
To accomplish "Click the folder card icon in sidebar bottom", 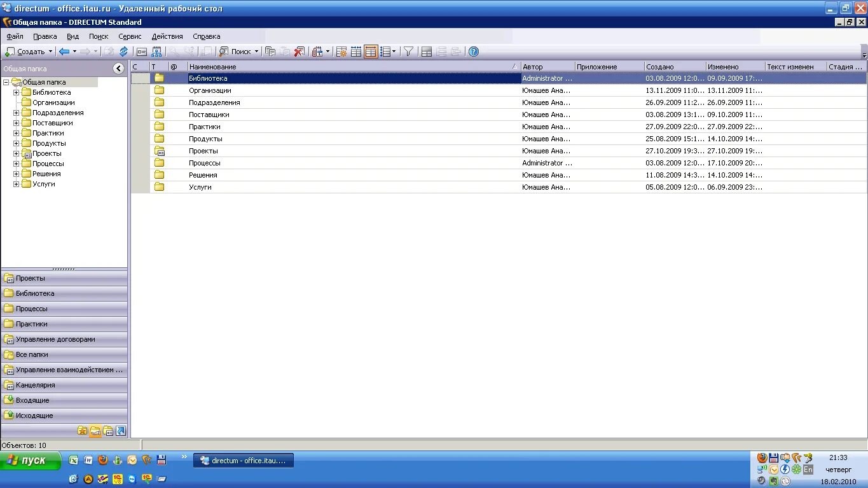I will (x=108, y=431).
